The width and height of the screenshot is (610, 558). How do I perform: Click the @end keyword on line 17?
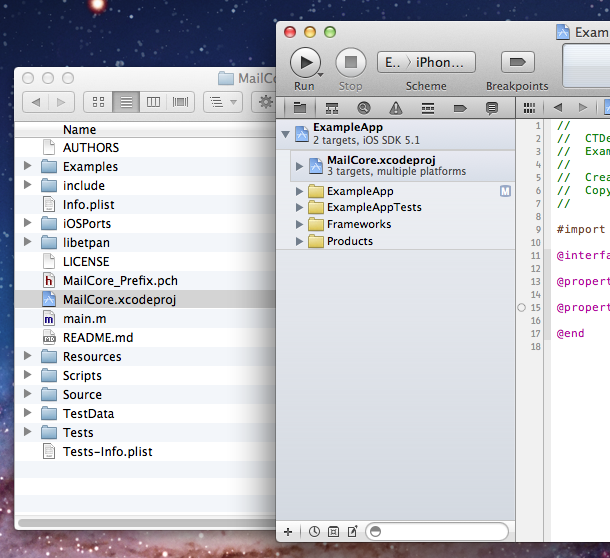click(570, 333)
